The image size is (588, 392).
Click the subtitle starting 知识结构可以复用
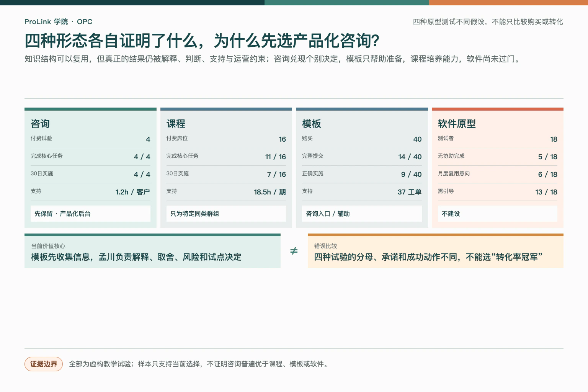point(273,59)
